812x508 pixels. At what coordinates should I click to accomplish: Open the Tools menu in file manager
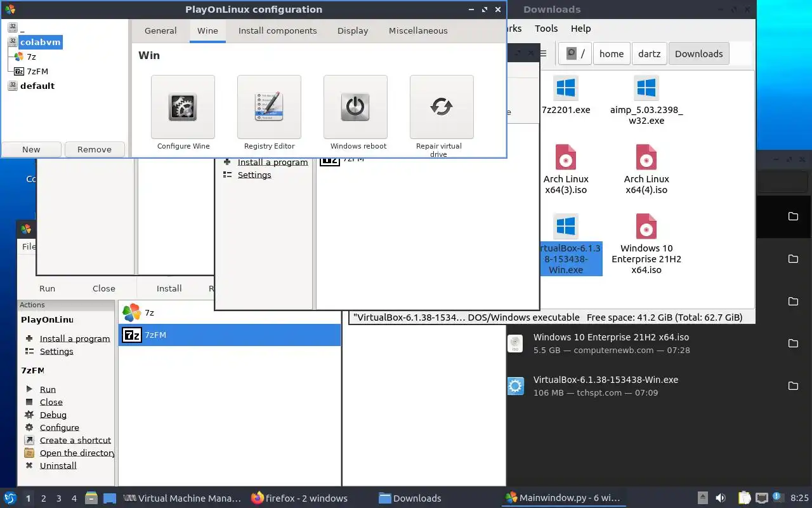click(x=546, y=28)
